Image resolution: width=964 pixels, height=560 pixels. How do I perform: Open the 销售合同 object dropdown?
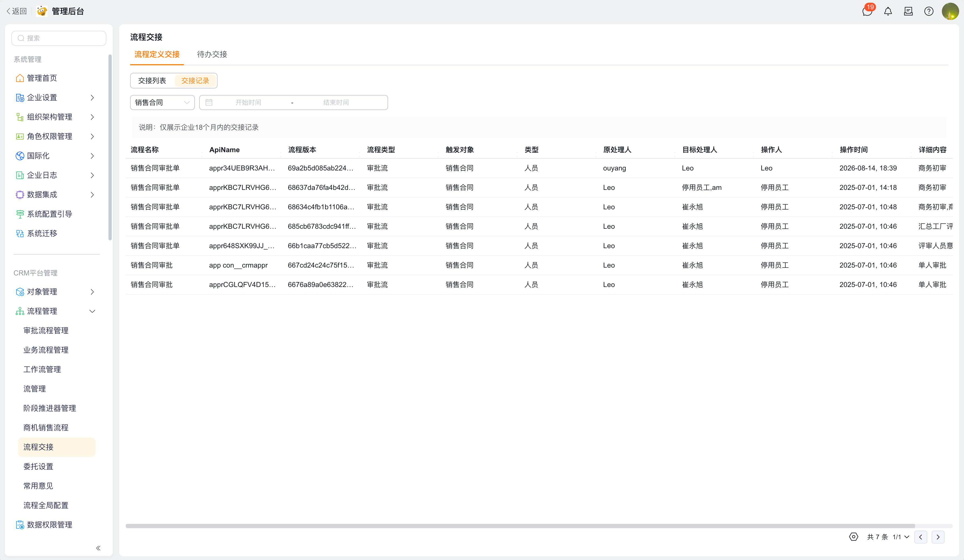coord(162,103)
